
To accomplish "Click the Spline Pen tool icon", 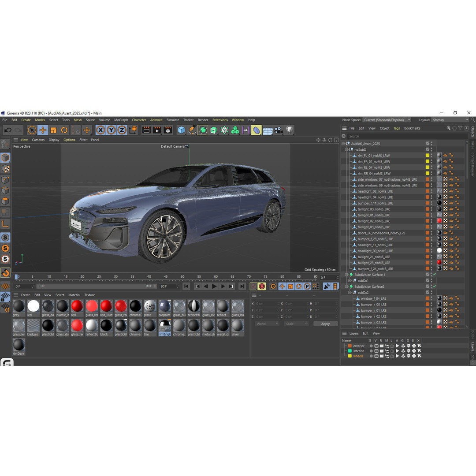I will click(x=192, y=130).
